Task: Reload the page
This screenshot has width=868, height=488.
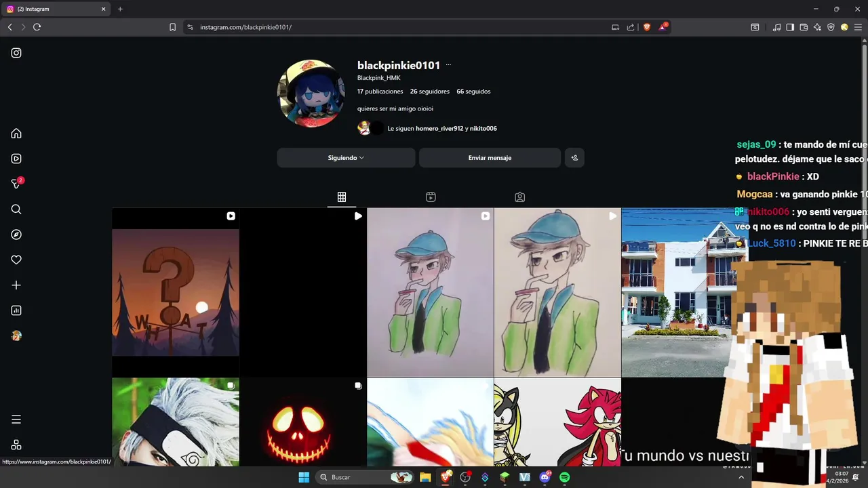Action: click(37, 27)
